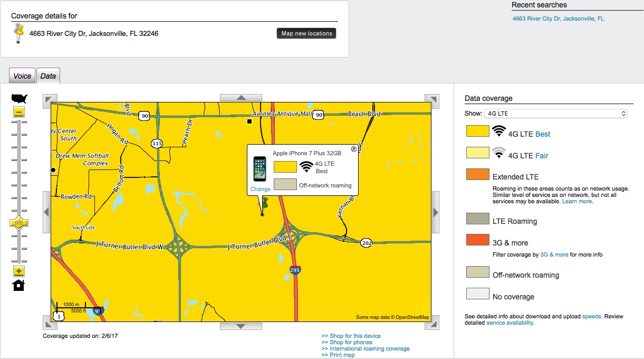Zoom in with the plus button
This screenshot has height=359, width=644.
(19, 271)
